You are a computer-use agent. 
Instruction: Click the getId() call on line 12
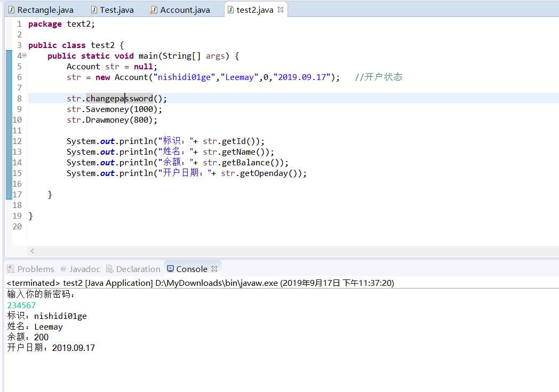[238, 141]
